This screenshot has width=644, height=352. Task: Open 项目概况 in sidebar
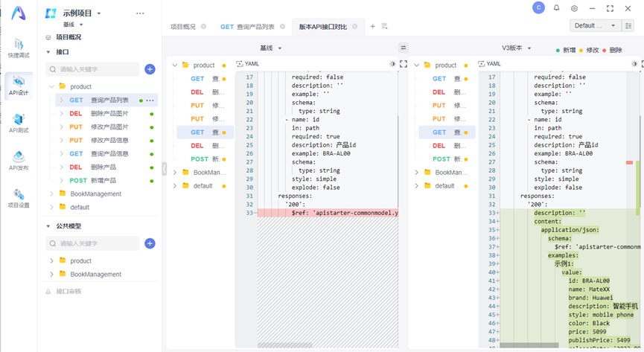pyautogui.click(x=68, y=37)
